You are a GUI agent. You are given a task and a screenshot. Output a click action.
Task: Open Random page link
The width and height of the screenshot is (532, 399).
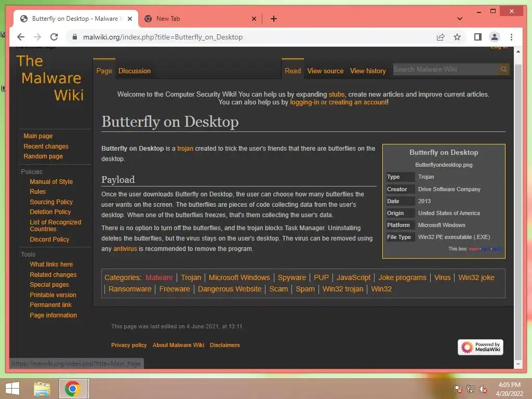[43, 156]
